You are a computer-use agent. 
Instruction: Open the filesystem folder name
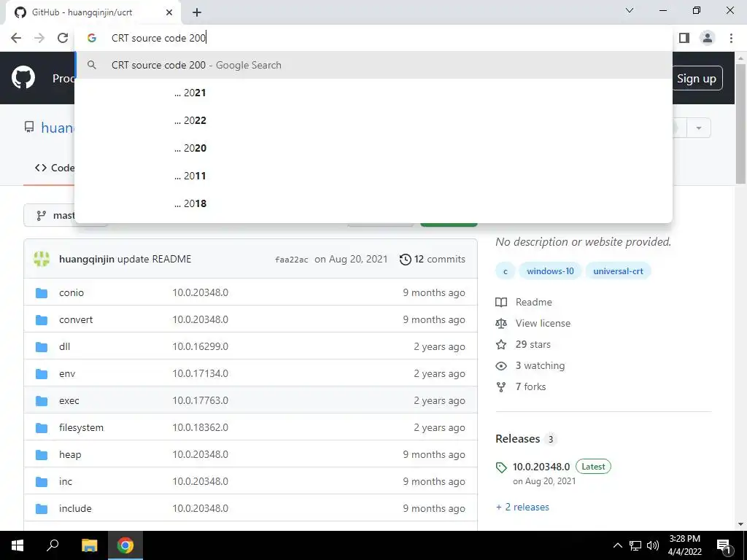(x=81, y=427)
